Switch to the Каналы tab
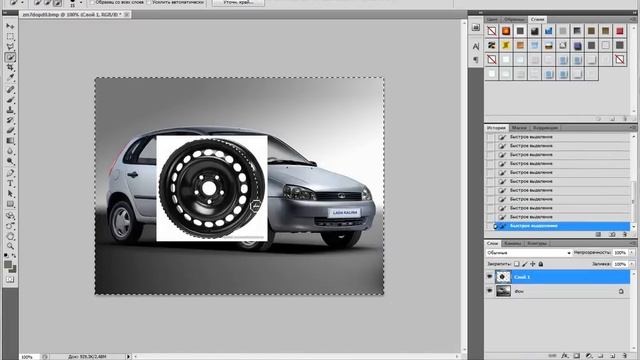This screenshot has width=640, height=360. click(x=512, y=243)
